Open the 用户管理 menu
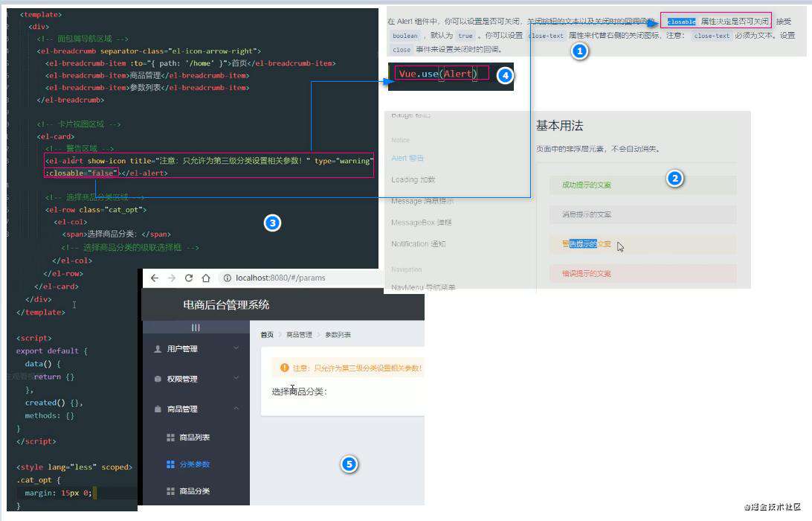Viewport: 812px width, 521px height. pyautogui.click(x=196, y=349)
